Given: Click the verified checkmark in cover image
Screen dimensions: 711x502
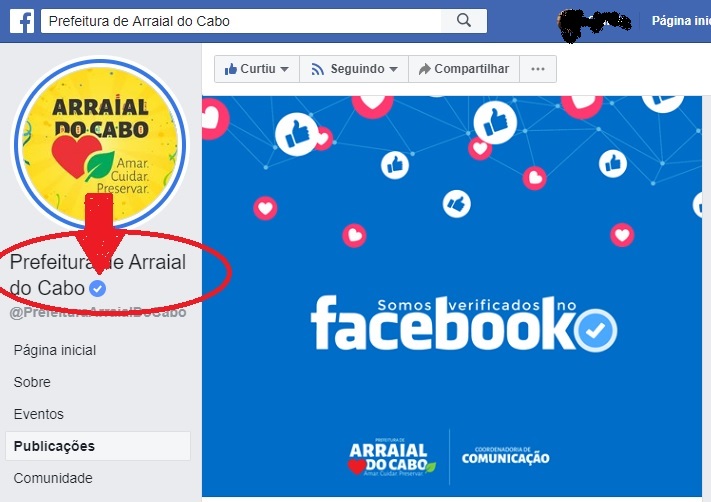Looking at the screenshot, I should point(595,331).
